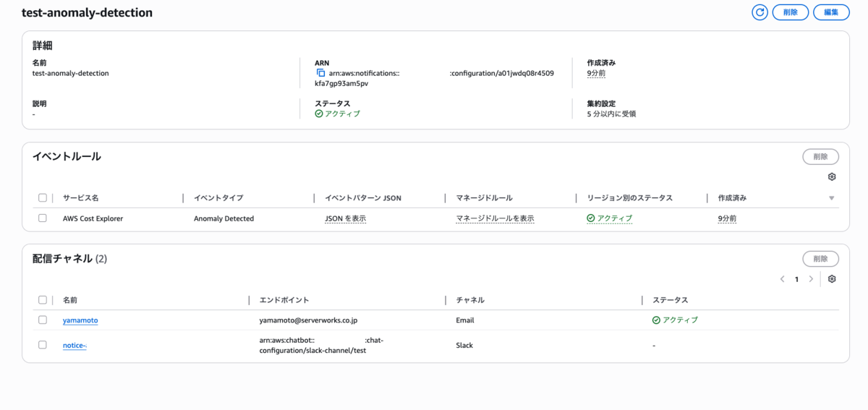The width and height of the screenshot is (868, 410).
Task: Open JSON を表示 link
Action: pyautogui.click(x=345, y=218)
